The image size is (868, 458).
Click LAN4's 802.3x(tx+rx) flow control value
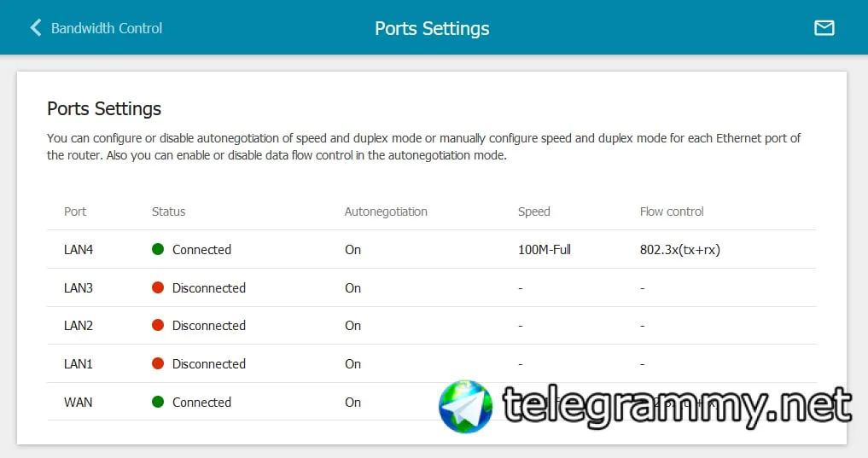[x=679, y=249]
